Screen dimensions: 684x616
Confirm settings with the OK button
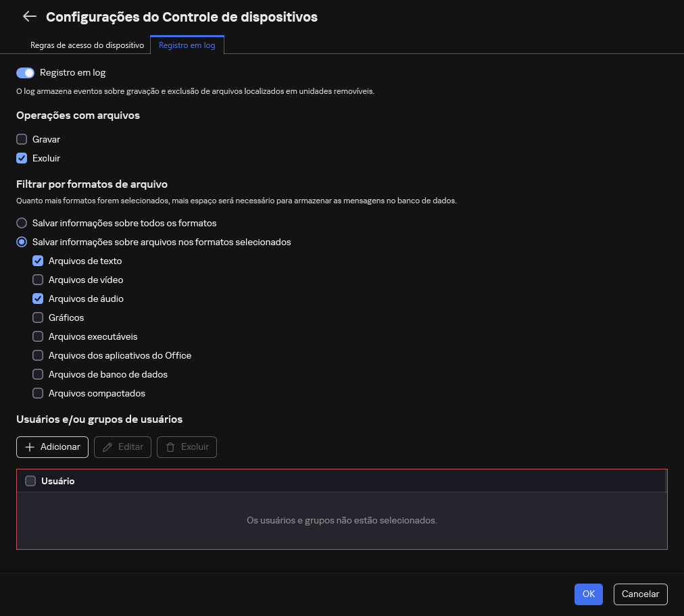588,594
